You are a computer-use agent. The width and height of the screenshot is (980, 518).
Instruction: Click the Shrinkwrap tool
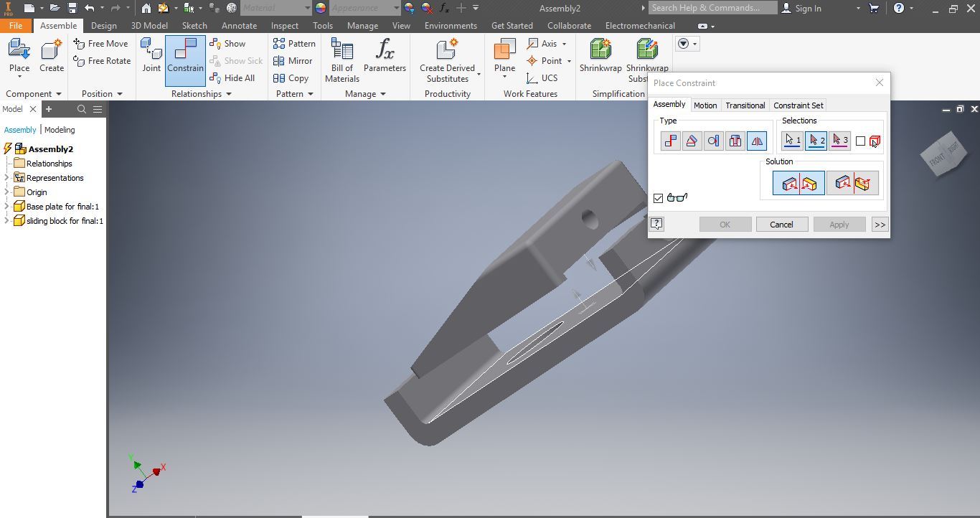[600, 56]
